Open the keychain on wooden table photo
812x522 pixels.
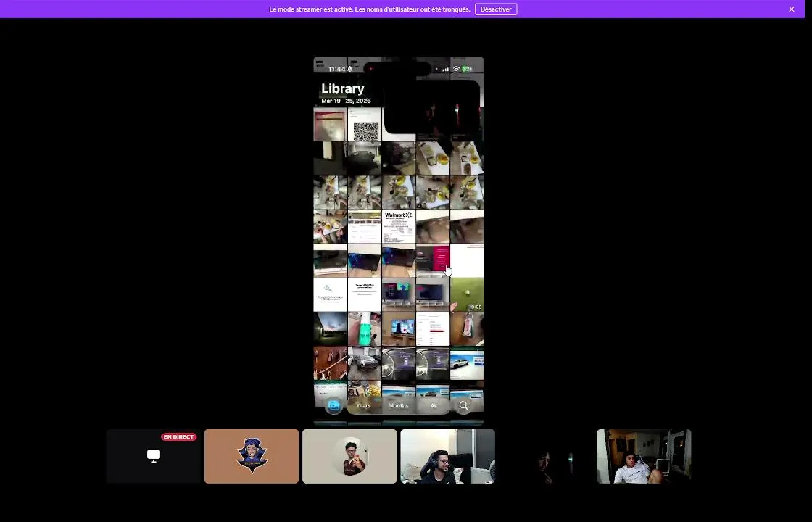(x=467, y=329)
